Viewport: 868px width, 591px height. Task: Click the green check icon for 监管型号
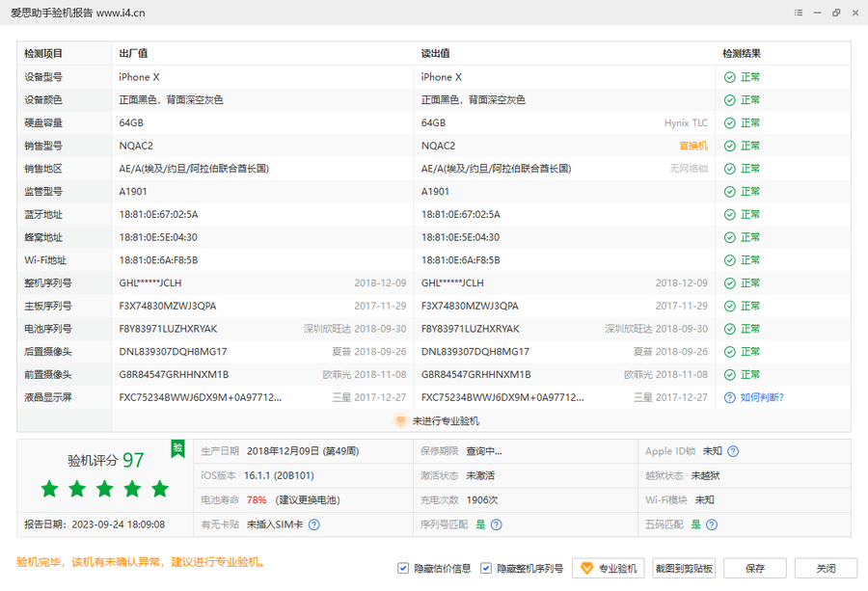(730, 192)
